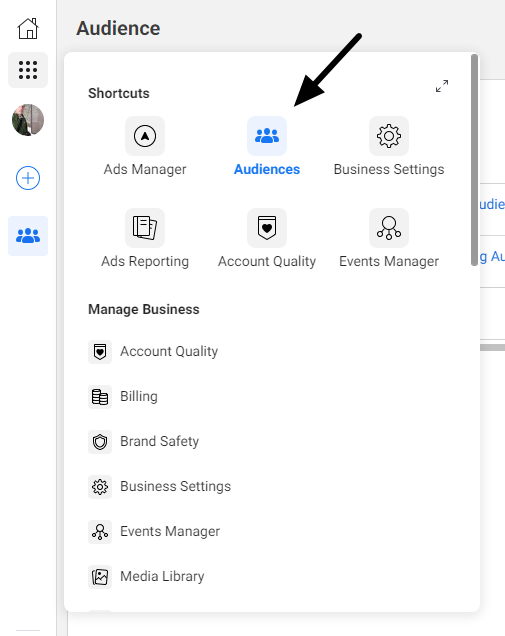Click the Events Manager list icon

[100, 532]
